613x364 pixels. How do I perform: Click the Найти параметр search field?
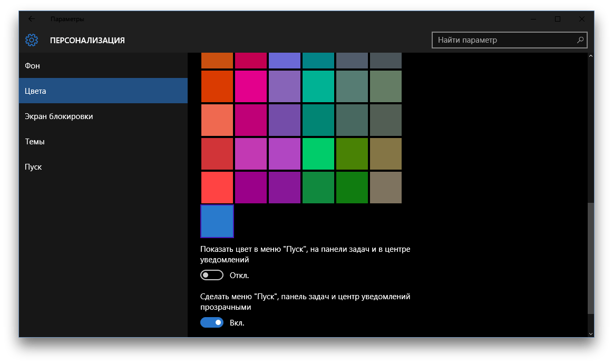(x=503, y=40)
